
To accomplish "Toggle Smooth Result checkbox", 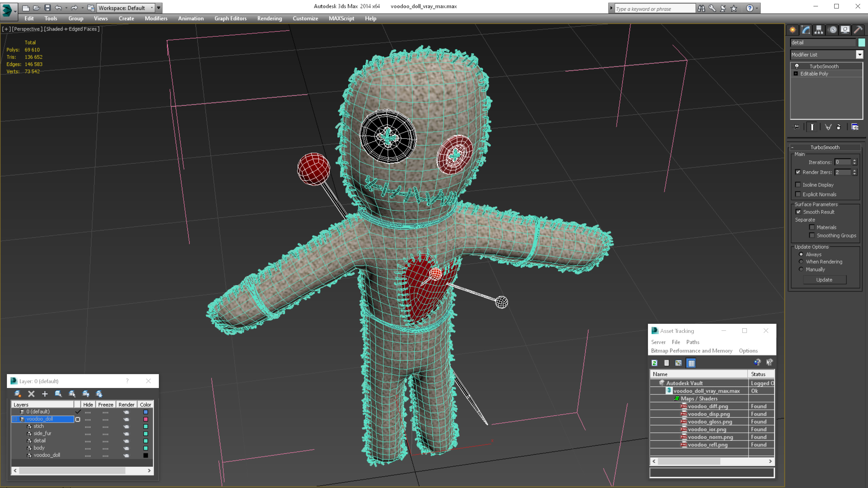I will click(798, 212).
